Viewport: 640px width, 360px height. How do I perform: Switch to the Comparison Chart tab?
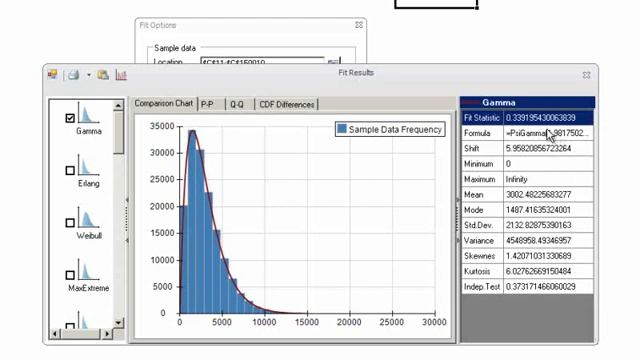pyautogui.click(x=164, y=104)
